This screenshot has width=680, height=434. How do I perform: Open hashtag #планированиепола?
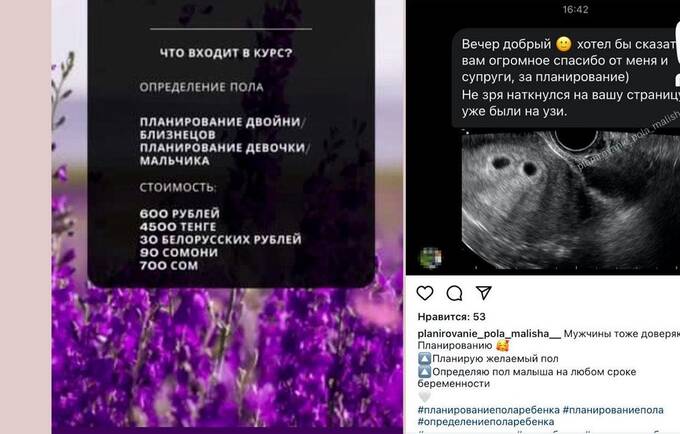(x=613, y=410)
